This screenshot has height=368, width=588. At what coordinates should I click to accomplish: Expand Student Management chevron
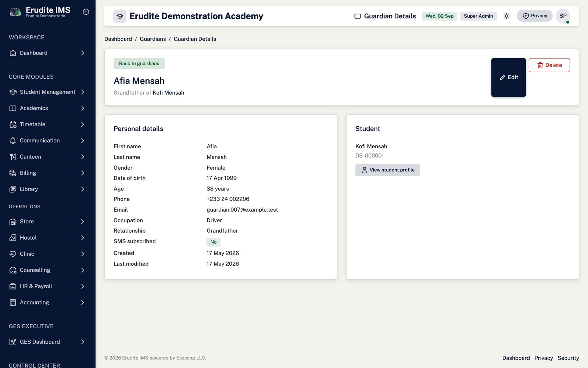(83, 92)
